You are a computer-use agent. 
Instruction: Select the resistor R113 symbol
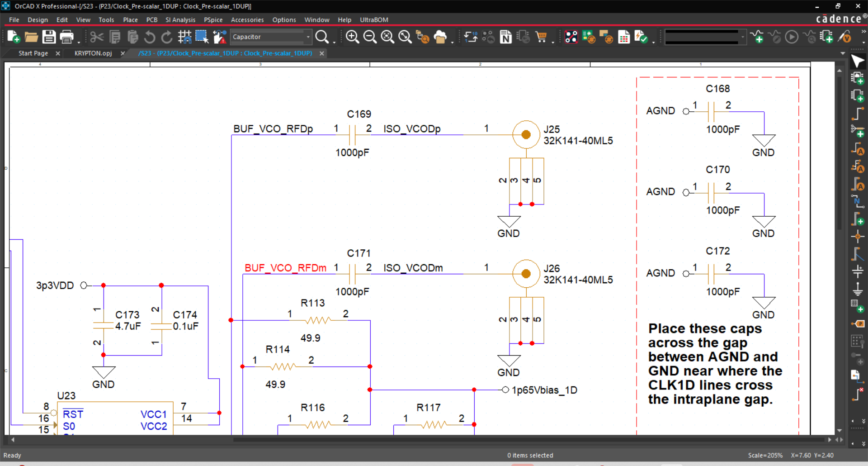[318, 320]
